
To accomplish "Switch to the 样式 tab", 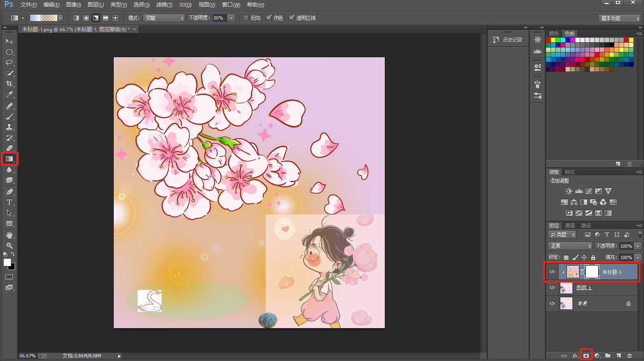I will [x=570, y=172].
